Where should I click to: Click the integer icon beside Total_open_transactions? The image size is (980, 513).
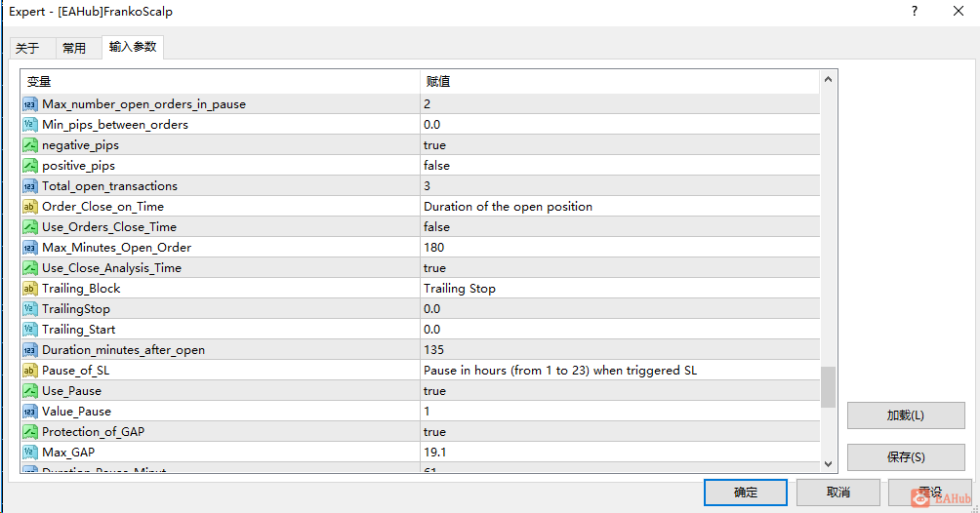30,186
